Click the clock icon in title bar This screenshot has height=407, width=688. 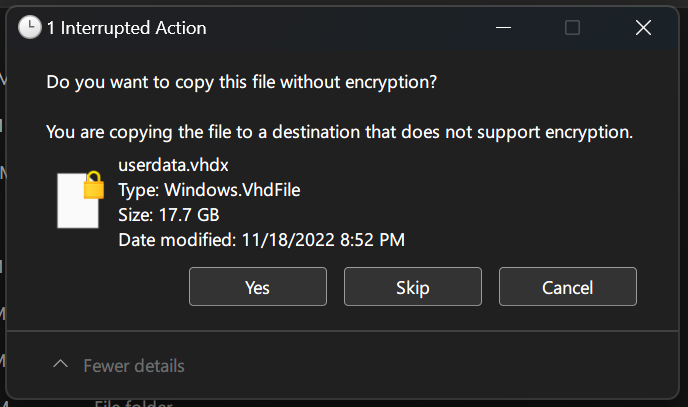pos(30,28)
